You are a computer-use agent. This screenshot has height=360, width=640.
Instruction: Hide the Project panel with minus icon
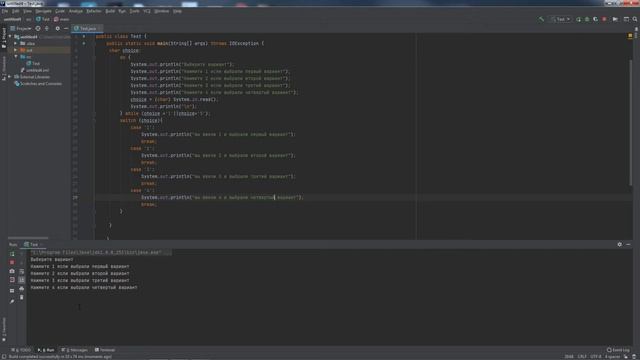click(66, 29)
